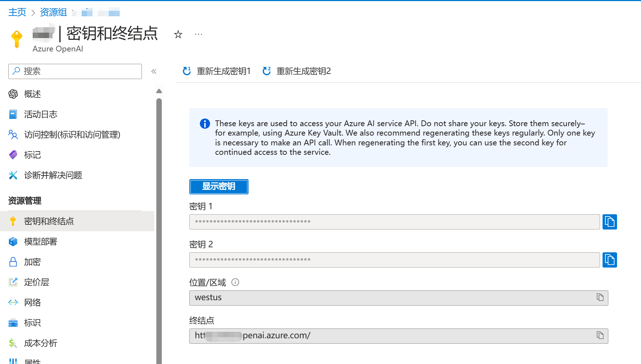Viewport: 641px width, 364px height.
Task: Click the 终结点 endpoint field
Action: (399, 336)
